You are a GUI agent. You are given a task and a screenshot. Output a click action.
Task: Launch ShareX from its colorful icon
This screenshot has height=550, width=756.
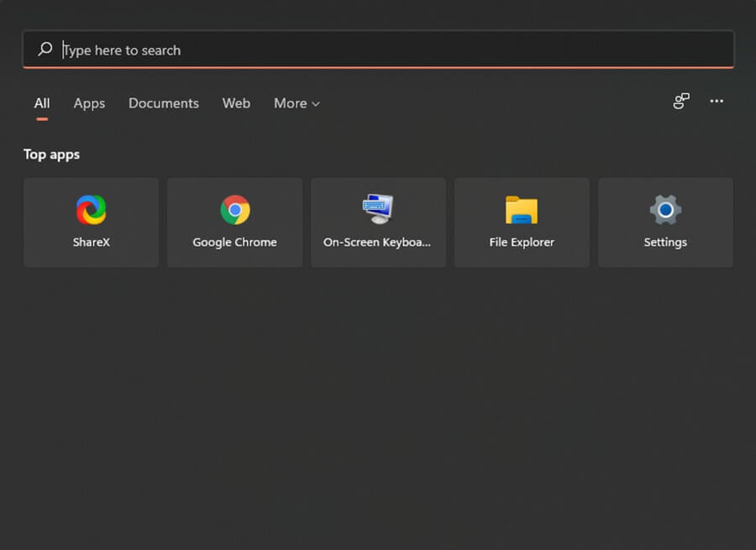pos(91,210)
